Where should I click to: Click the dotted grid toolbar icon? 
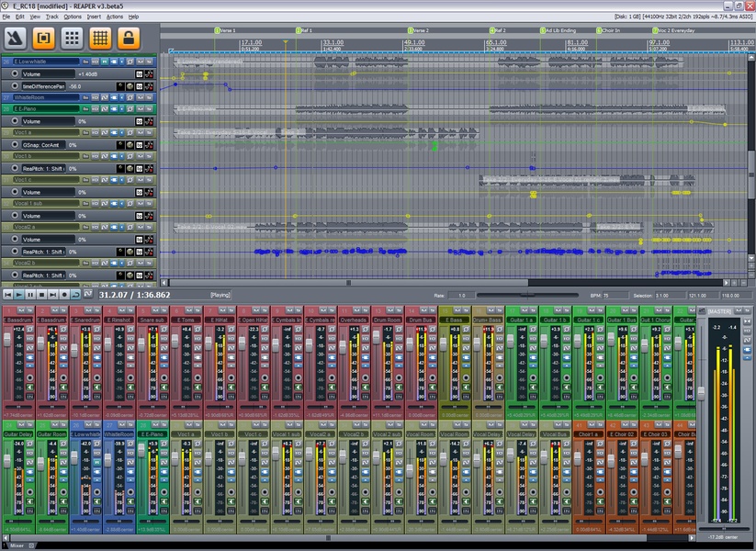coord(72,38)
